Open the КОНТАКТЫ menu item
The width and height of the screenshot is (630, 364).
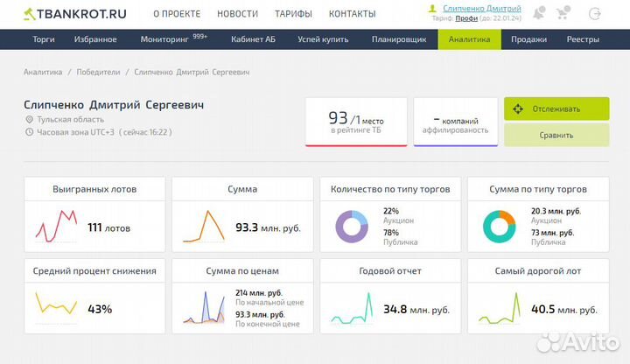click(x=353, y=14)
